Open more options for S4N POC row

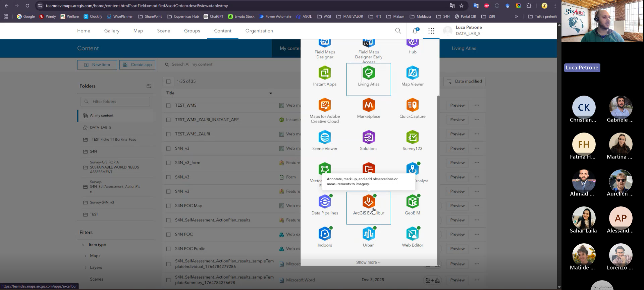coord(477,234)
